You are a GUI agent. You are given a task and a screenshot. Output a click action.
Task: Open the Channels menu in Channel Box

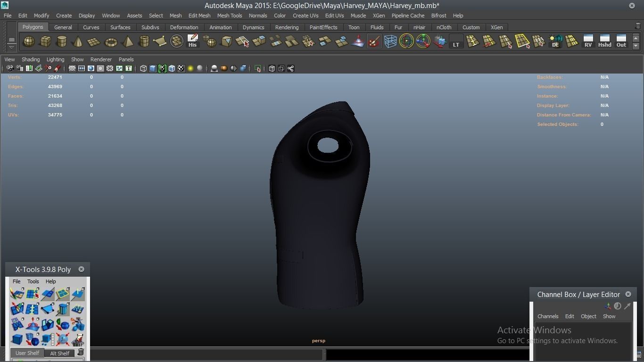coord(548,316)
